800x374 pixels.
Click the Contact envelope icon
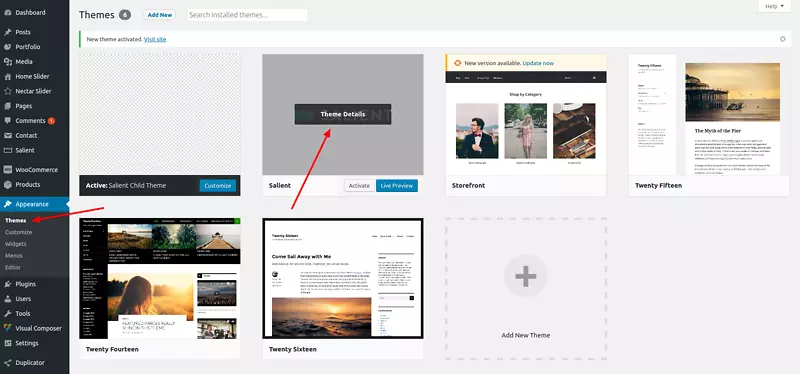(8, 135)
